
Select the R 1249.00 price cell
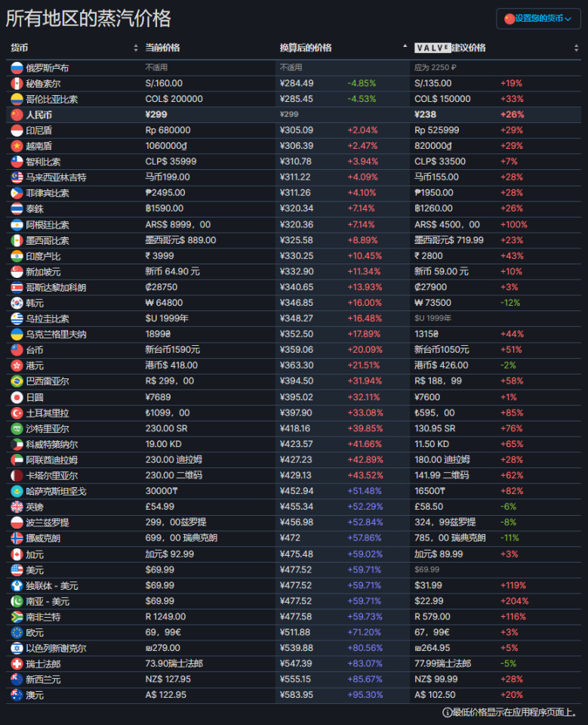point(165,617)
